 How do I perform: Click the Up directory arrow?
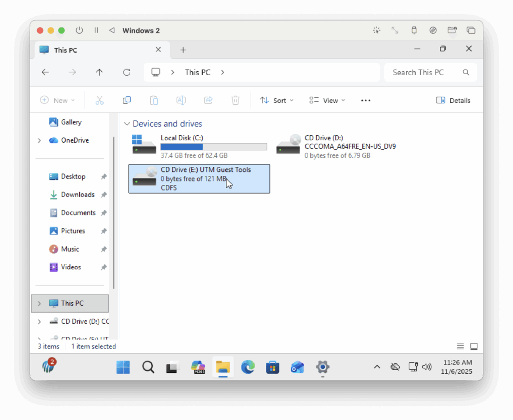[99, 72]
